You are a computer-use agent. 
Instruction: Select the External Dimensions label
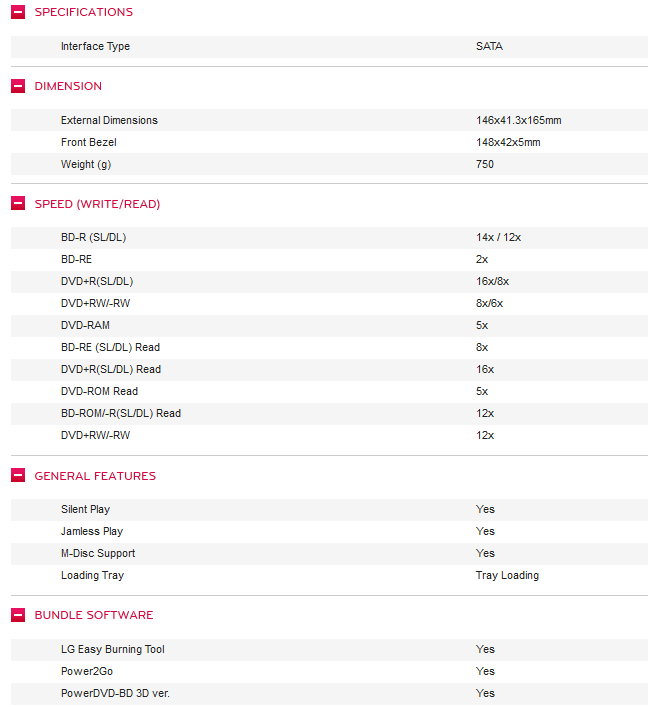(109, 121)
